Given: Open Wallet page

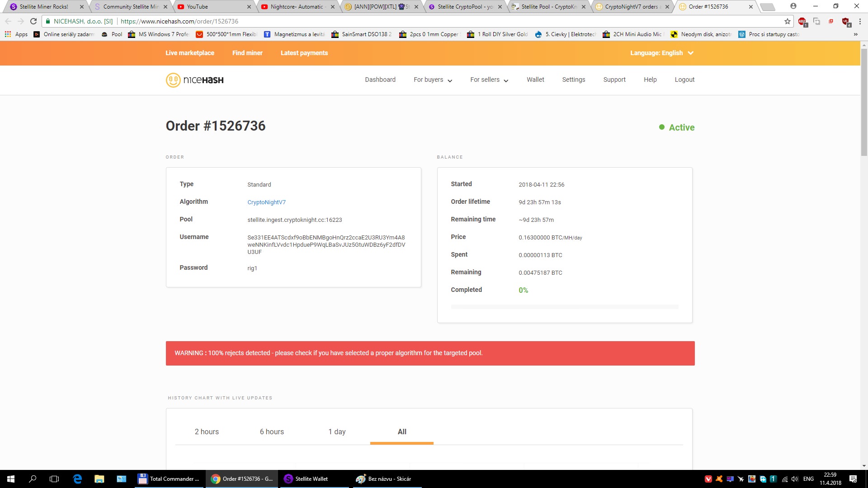Looking at the screenshot, I should (x=535, y=80).
